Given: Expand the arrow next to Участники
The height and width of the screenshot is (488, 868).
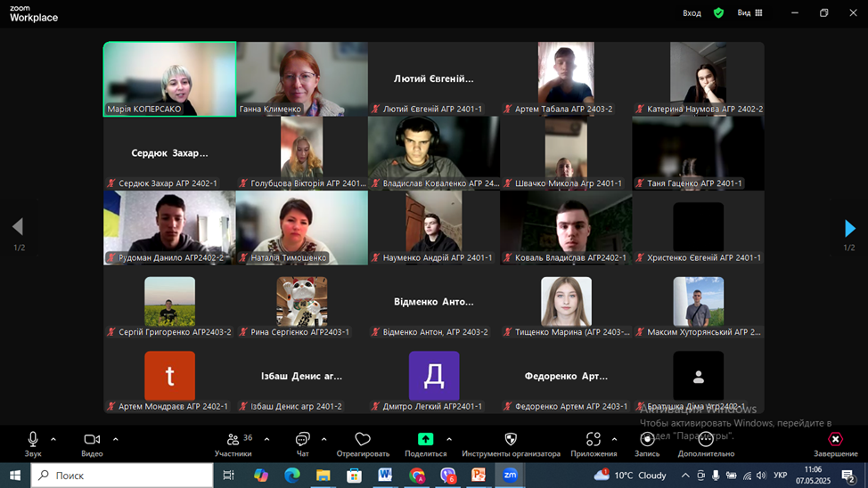Looking at the screenshot, I should coord(266,440).
